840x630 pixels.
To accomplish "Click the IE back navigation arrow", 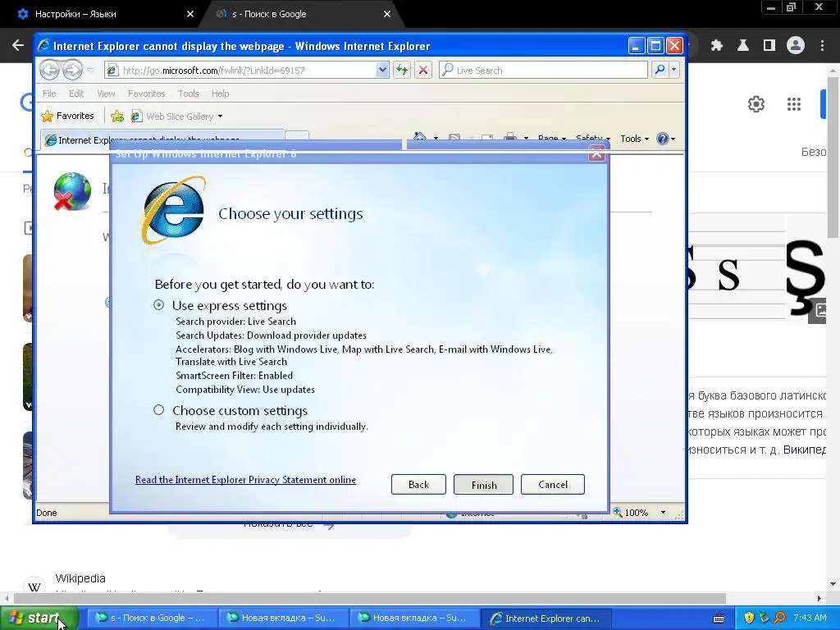I will (49, 71).
